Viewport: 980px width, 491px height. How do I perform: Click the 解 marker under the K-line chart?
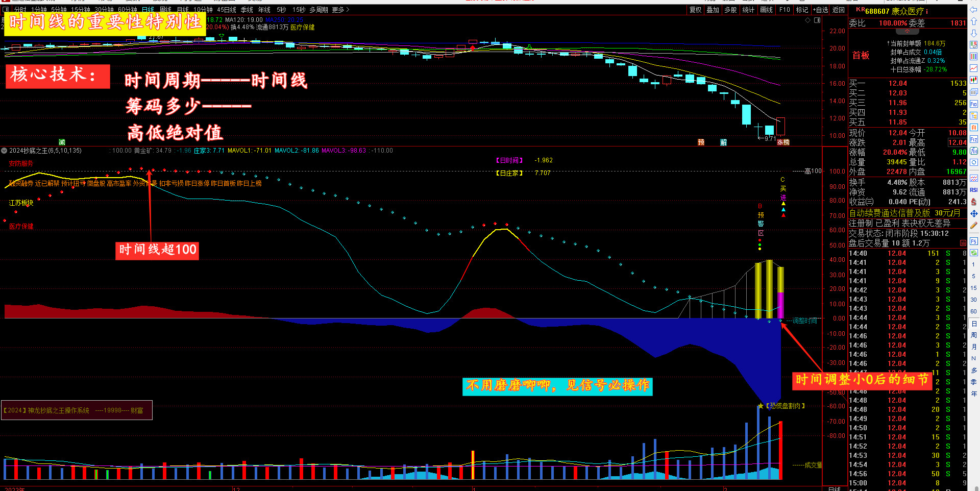[724, 142]
